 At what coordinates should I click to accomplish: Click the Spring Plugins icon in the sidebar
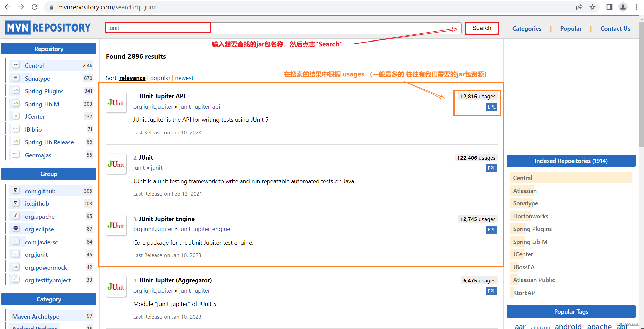click(16, 91)
